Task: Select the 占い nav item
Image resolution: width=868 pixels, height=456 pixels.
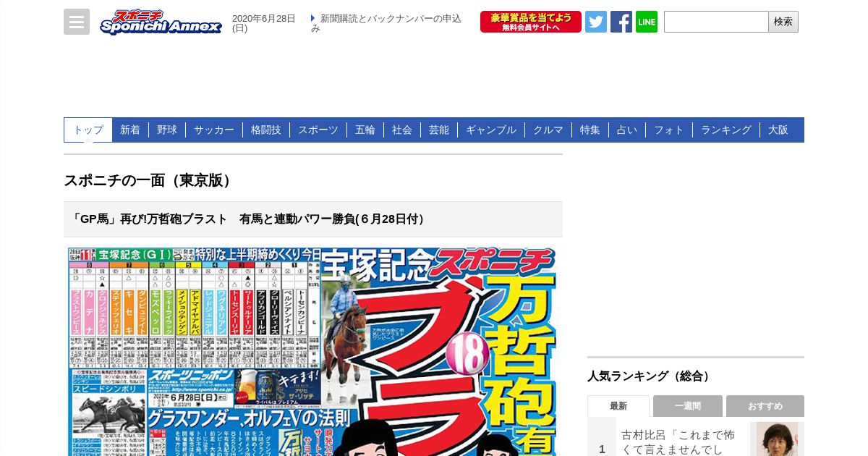Action: pyautogui.click(x=627, y=130)
